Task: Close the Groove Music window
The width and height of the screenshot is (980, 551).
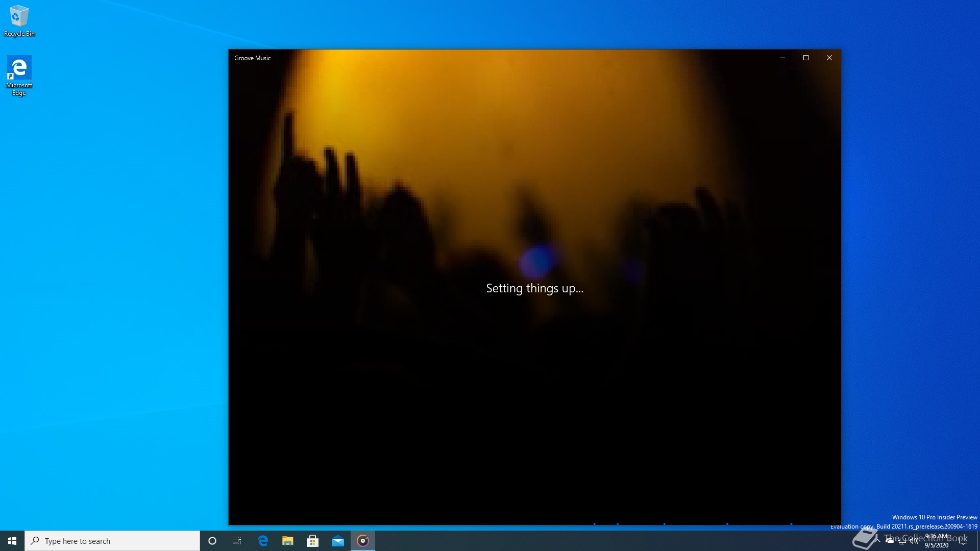Action: click(829, 58)
